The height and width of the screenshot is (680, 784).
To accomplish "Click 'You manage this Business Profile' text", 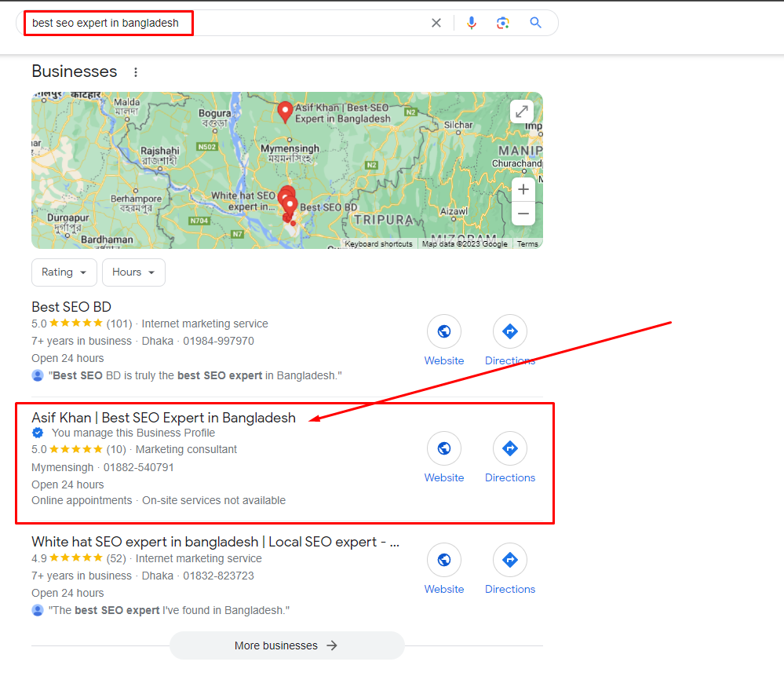I will (133, 433).
